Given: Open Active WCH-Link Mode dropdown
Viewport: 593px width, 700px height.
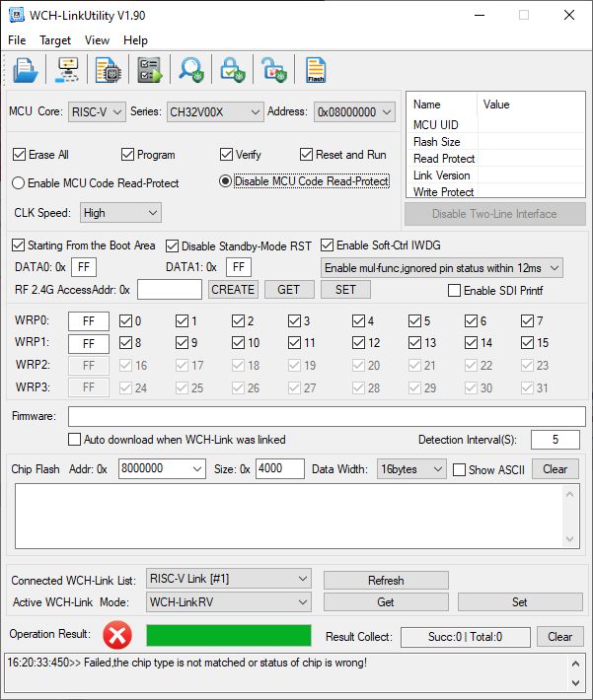Looking at the screenshot, I should (x=228, y=601).
